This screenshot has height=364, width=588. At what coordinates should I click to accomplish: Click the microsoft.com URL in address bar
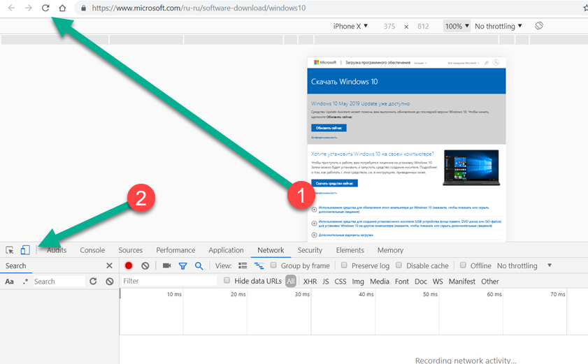199,8
